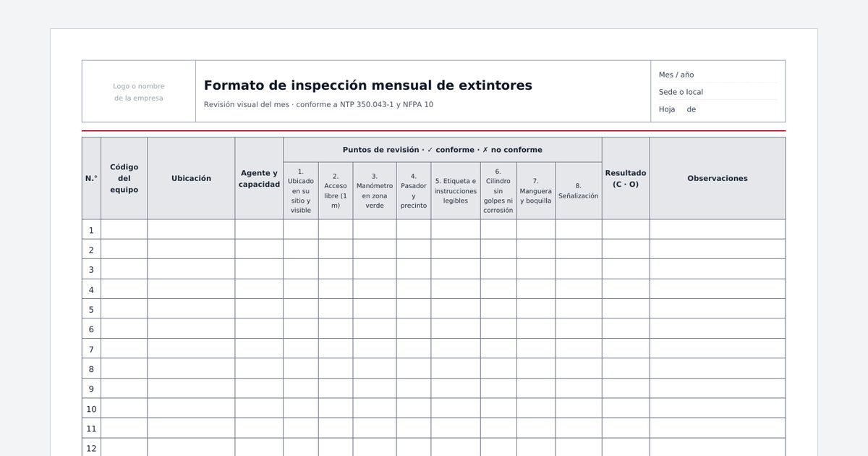
Task: Click row number 7
Action: [x=91, y=349]
